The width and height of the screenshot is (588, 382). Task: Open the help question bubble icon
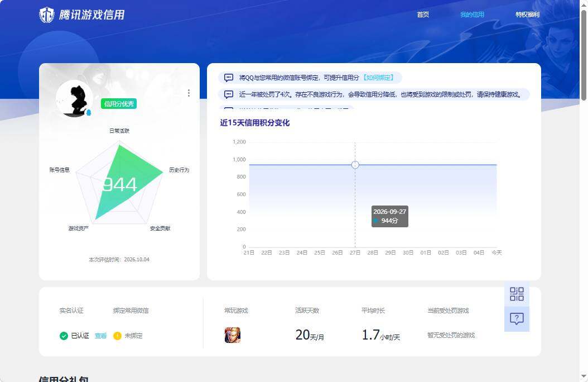pos(517,319)
